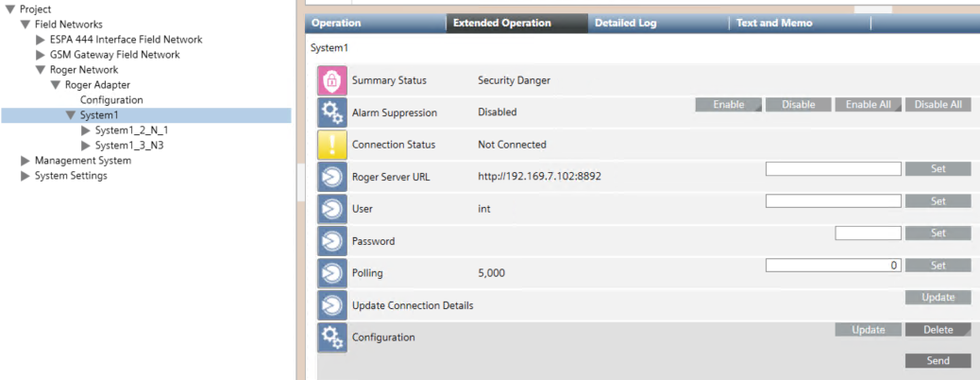The image size is (980, 380).
Task: Expand the ESPA 444 Interface Field Network
Action: 41,40
